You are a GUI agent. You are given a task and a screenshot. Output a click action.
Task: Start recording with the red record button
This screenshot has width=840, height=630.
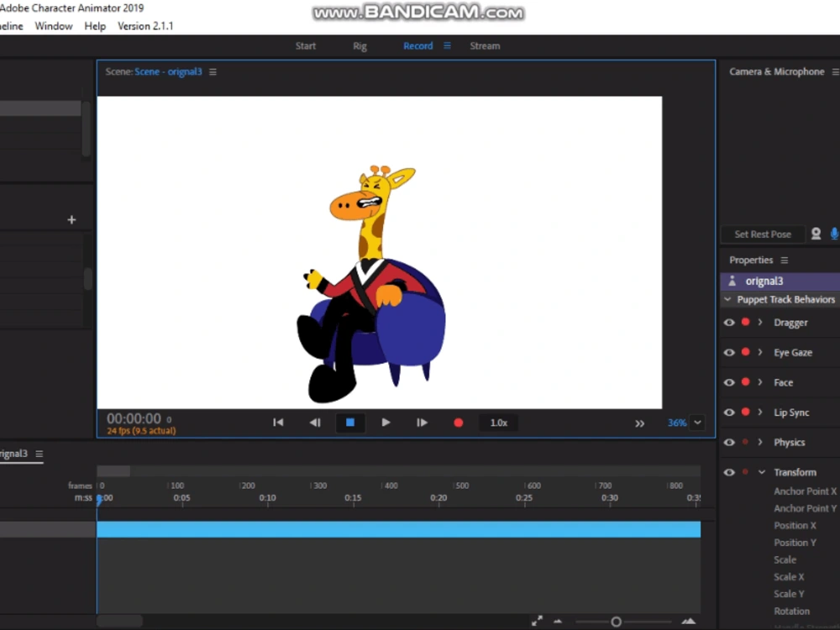[x=458, y=423]
